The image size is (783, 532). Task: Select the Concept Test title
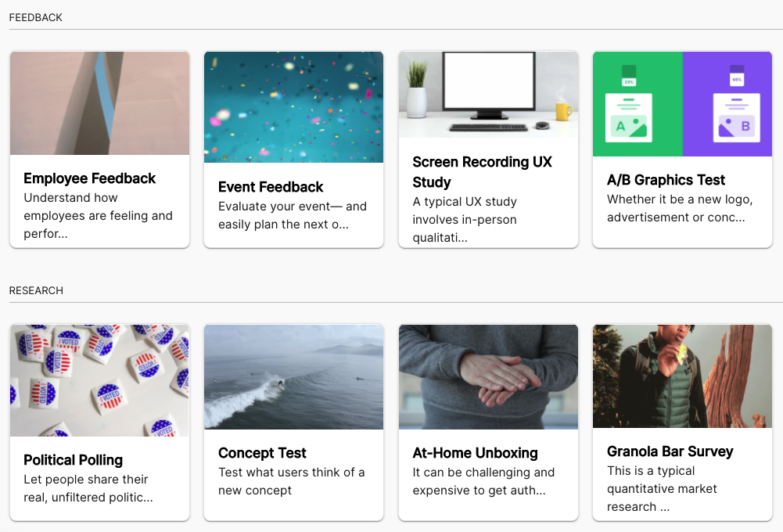(x=262, y=453)
